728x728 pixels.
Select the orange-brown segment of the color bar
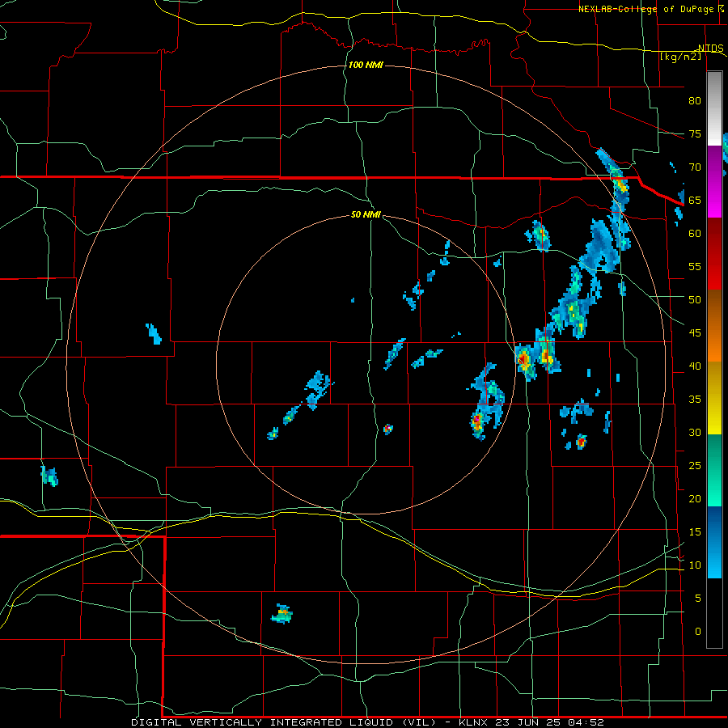714,325
